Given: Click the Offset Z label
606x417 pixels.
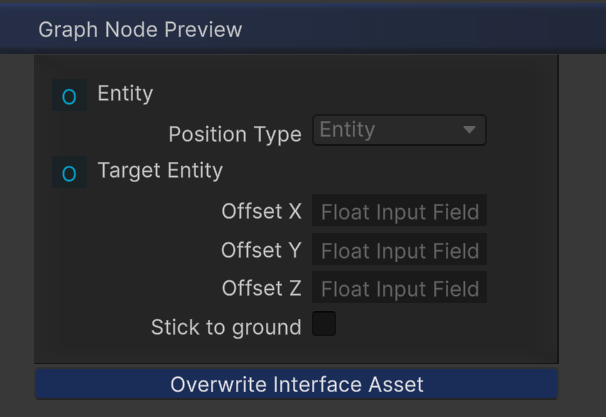Looking at the screenshot, I should click(x=261, y=288).
